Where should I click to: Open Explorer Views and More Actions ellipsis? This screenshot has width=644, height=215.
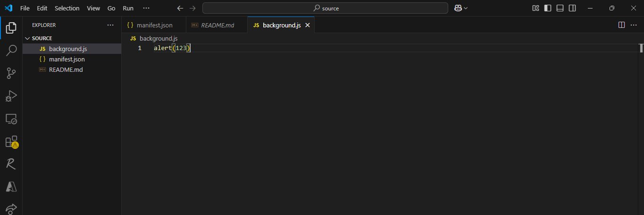pos(110,25)
